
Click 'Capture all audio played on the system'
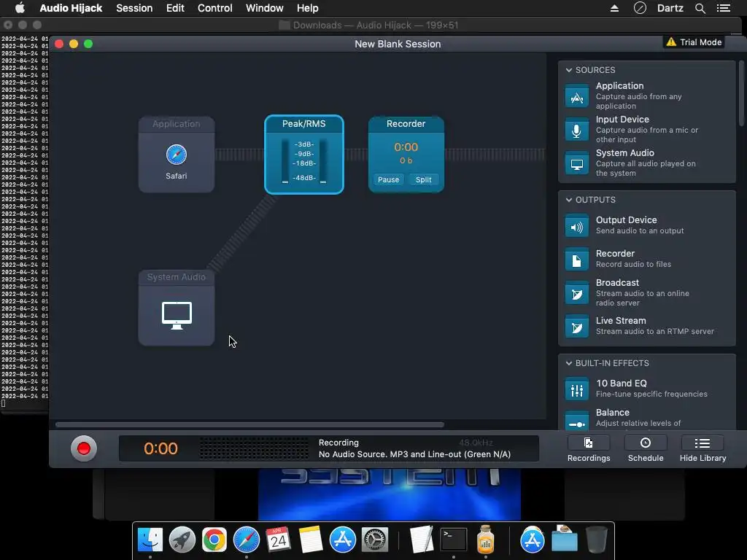coord(646,168)
